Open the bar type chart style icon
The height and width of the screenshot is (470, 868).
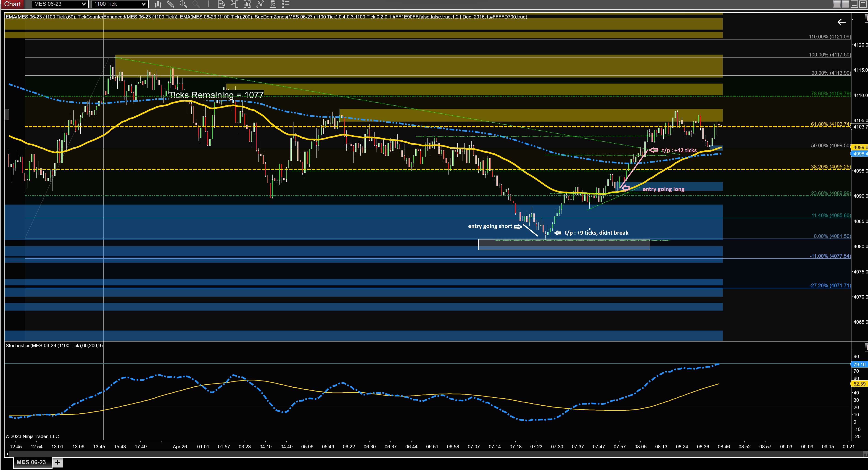pos(158,4)
